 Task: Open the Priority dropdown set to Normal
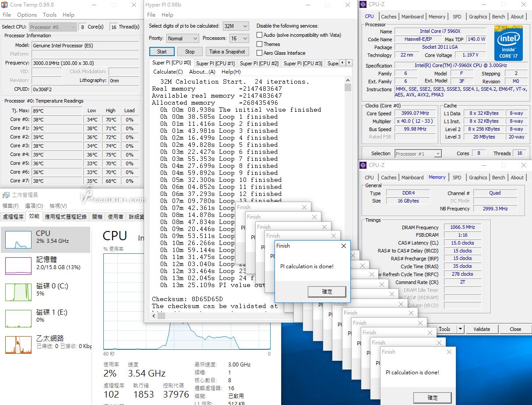click(182, 39)
